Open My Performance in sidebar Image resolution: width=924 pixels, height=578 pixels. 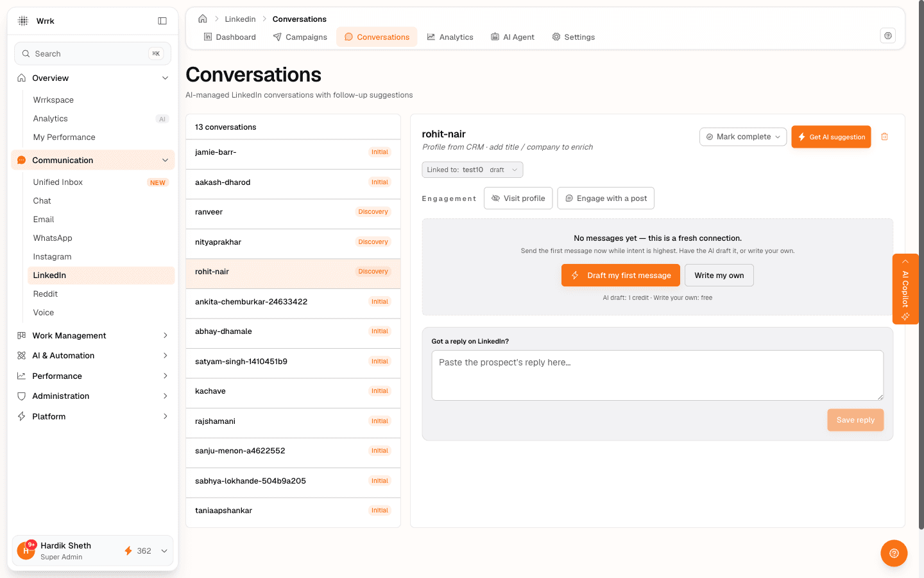coord(101,137)
